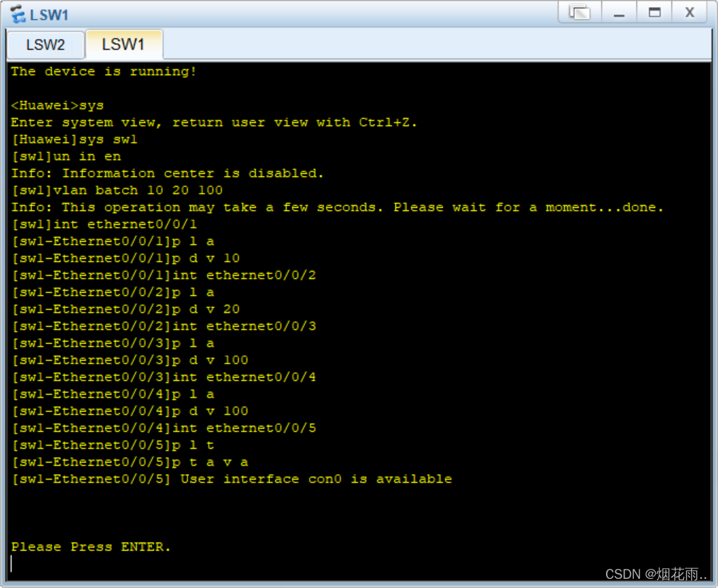
Task: Click 'Enter system view' info line
Action: click(214, 122)
